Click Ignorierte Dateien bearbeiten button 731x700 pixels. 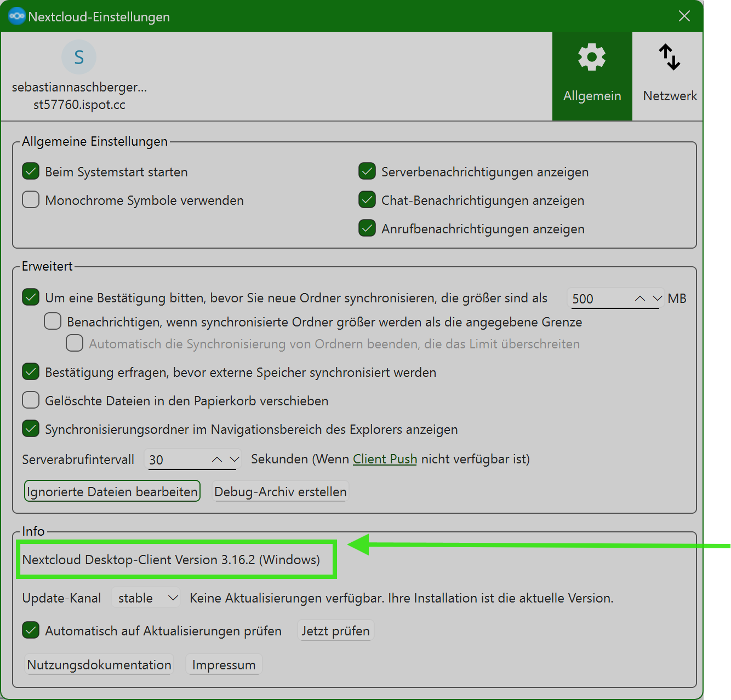(112, 491)
